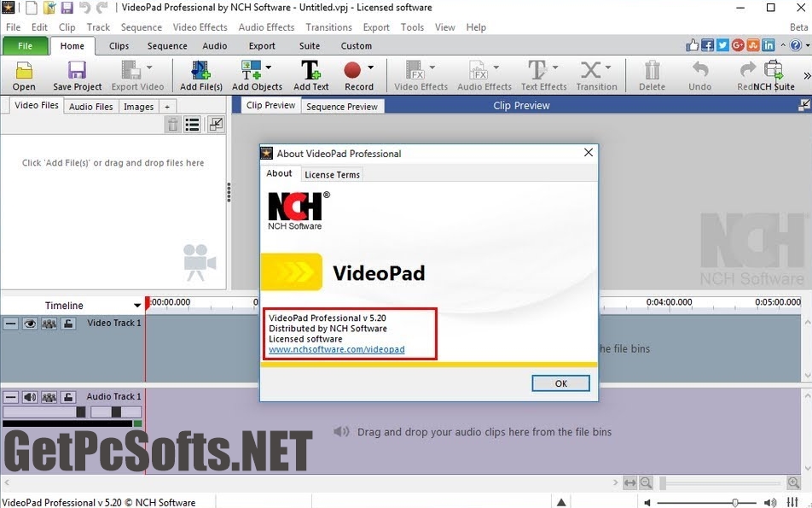This screenshot has height=508, width=812.
Task: Expand the Video Effects dropdown arrow
Action: [x=432, y=67]
